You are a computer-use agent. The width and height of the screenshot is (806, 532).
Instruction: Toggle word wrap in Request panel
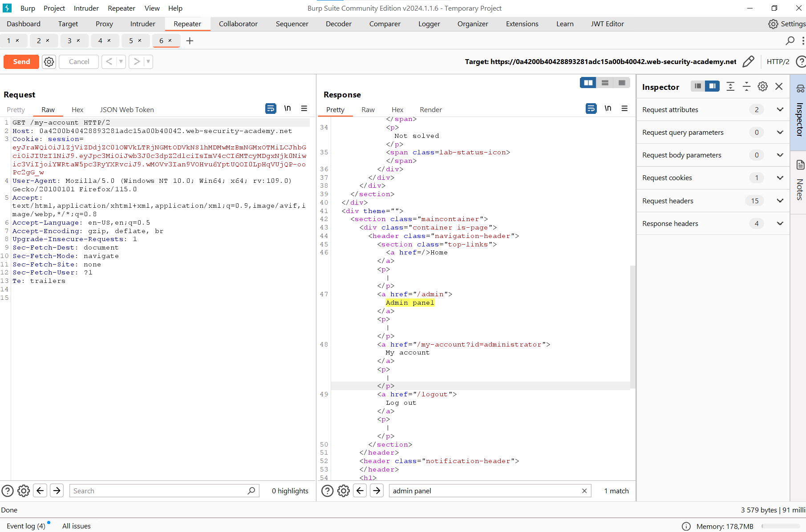[271, 109]
